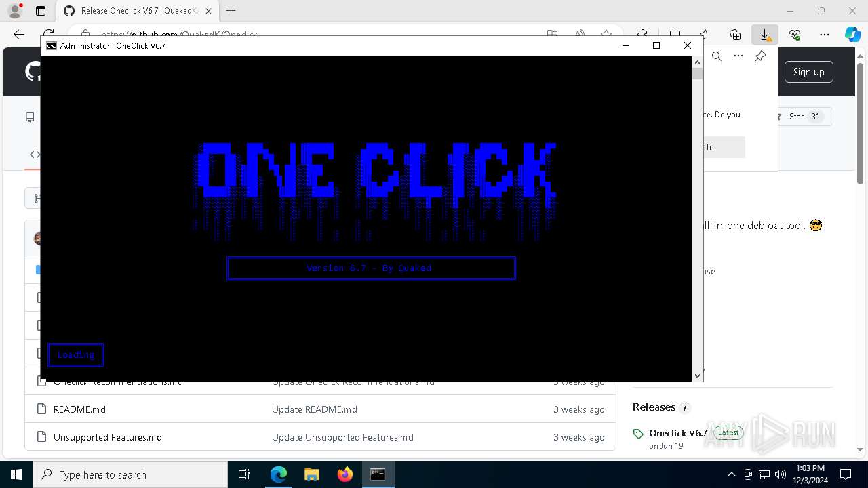Open Update Unsupported Features.md commit message
Image resolution: width=868 pixels, height=488 pixels.
click(342, 437)
